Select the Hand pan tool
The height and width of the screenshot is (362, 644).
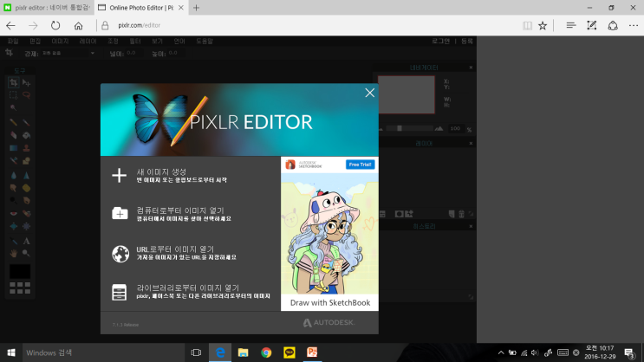[13, 254]
